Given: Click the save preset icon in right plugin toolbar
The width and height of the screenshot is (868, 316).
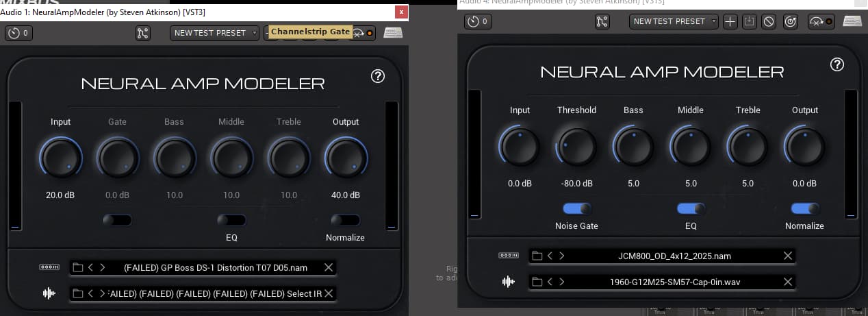Looking at the screenshot, I should pyautogui.click(x=750, y=21).
